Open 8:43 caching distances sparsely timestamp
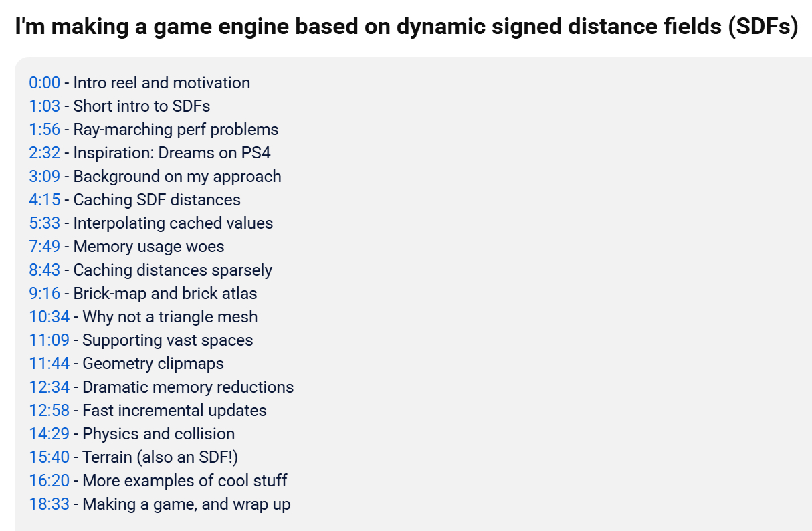This screenshot has width=812, height=531. [44, 270]
